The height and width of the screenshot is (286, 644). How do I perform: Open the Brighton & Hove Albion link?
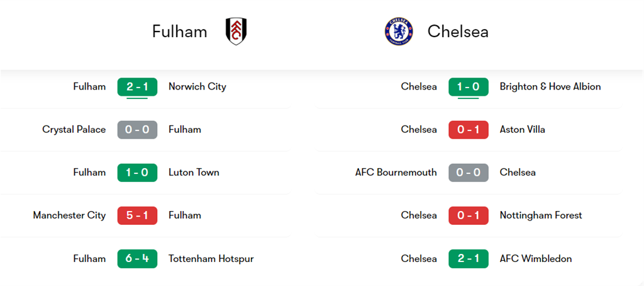[550, 87]
